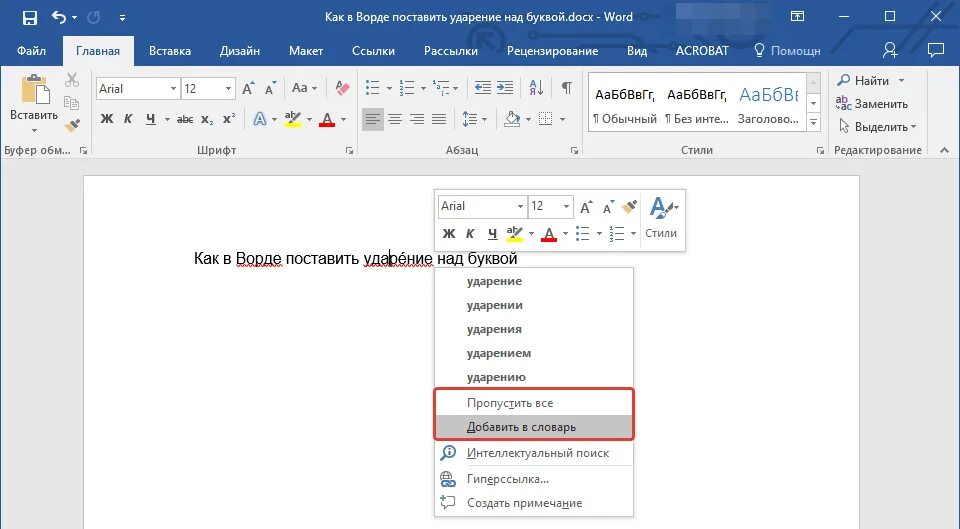Expand the styles gallery
The image size is (960, 529).
tap(813, 123)
